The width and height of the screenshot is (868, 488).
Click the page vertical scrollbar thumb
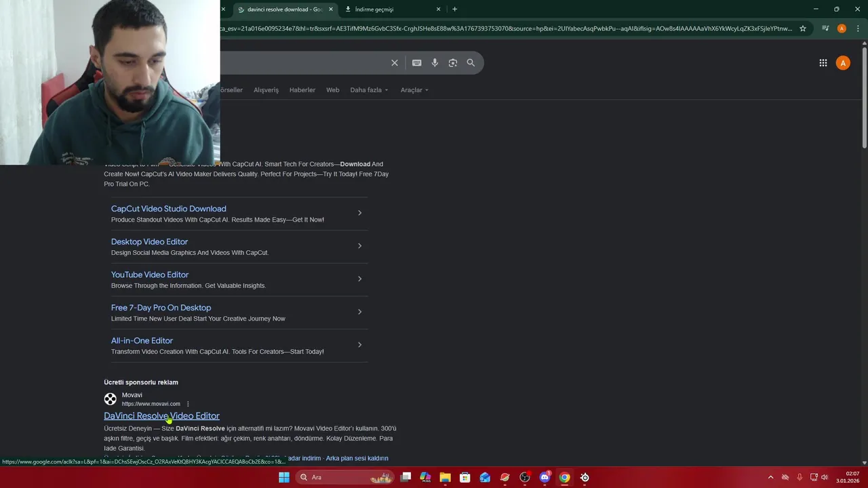[x=864, y=96]
